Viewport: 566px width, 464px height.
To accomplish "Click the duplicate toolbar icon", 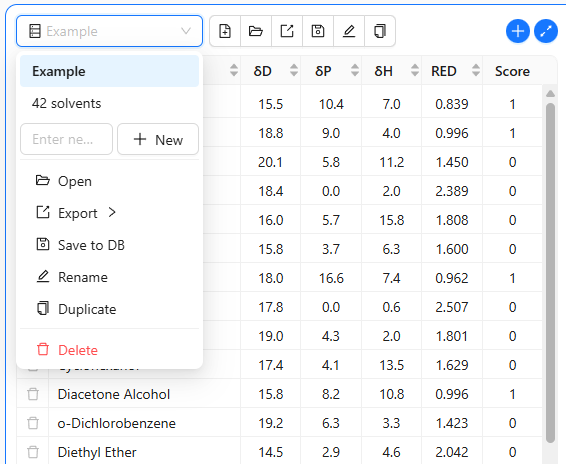I will (380, 31).
